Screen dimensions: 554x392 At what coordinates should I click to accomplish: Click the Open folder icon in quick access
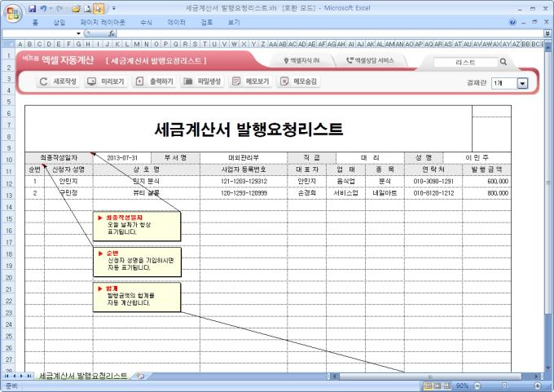click(76, 8)
